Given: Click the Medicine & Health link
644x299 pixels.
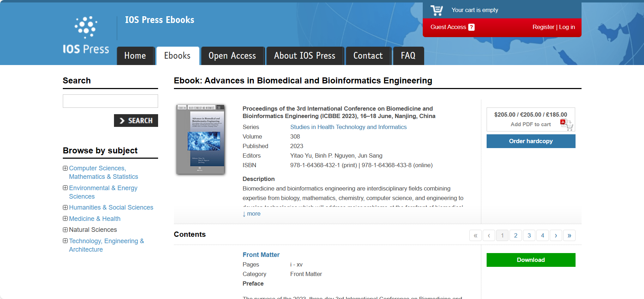Looking at the screenshot, I should 95,219.
